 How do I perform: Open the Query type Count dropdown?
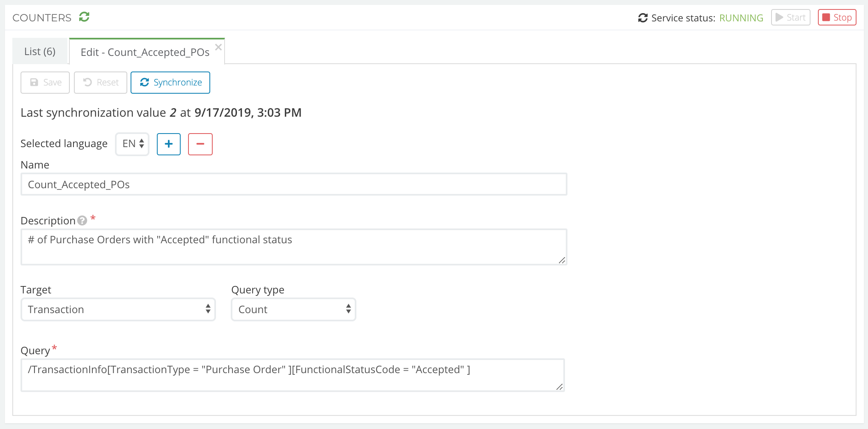coord(293,309)
